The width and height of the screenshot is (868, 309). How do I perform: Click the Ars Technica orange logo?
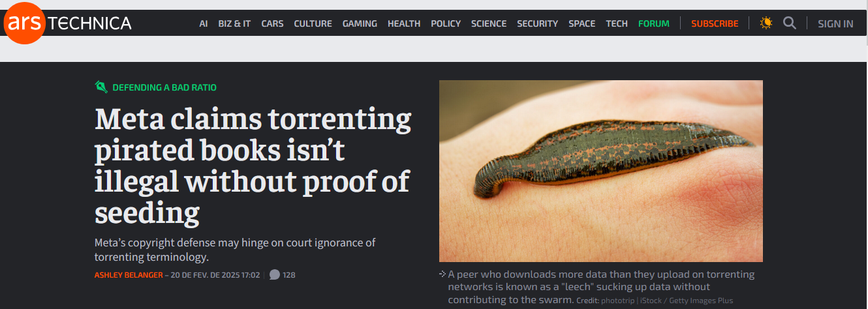pos(24,23)
